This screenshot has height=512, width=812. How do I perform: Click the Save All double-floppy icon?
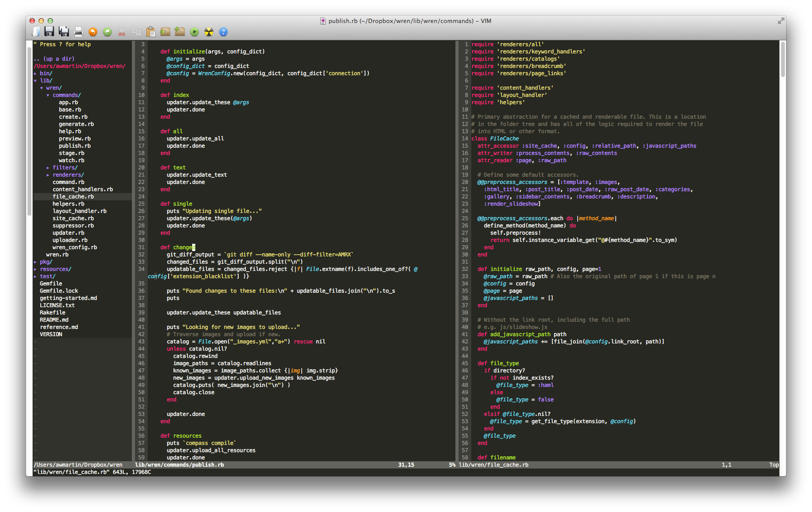click(x=64, y=32)
